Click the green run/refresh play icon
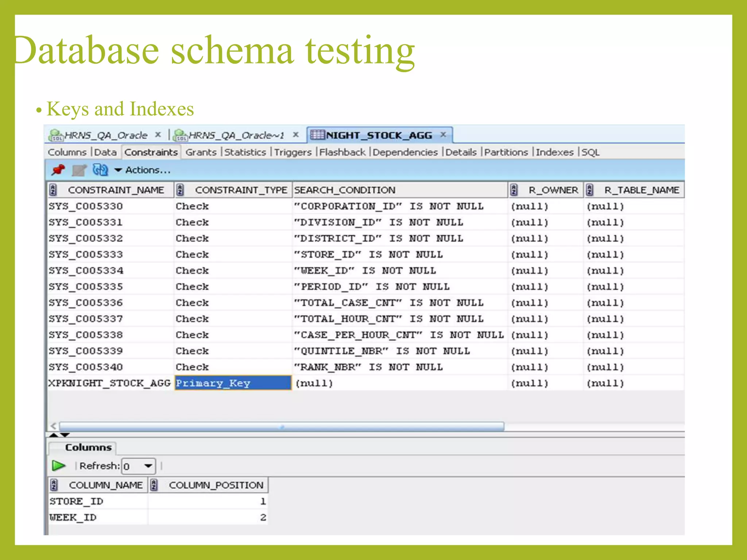The image size is (747, 560). 58,466
